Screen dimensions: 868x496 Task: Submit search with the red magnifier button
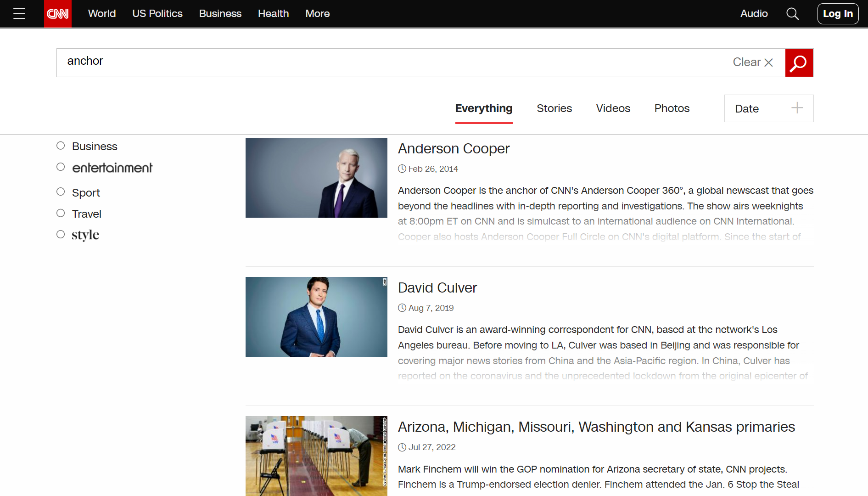click(x=799, y=63)
